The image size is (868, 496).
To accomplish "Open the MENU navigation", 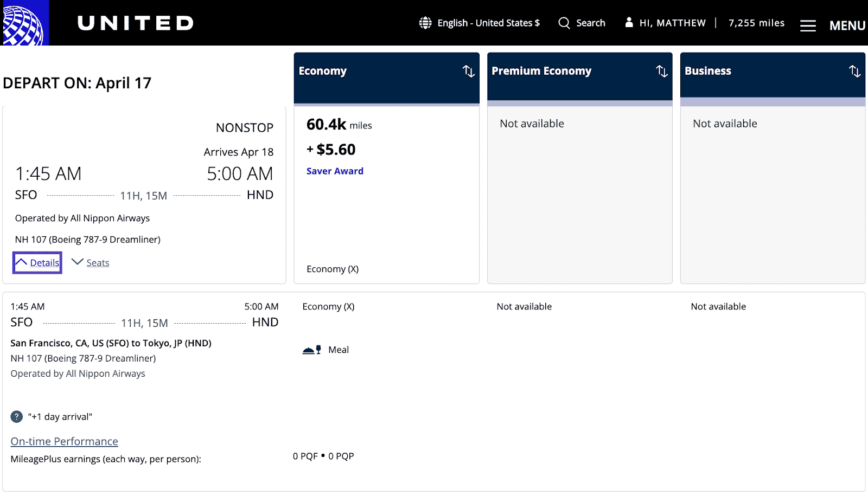I will (x=847, y=25).
